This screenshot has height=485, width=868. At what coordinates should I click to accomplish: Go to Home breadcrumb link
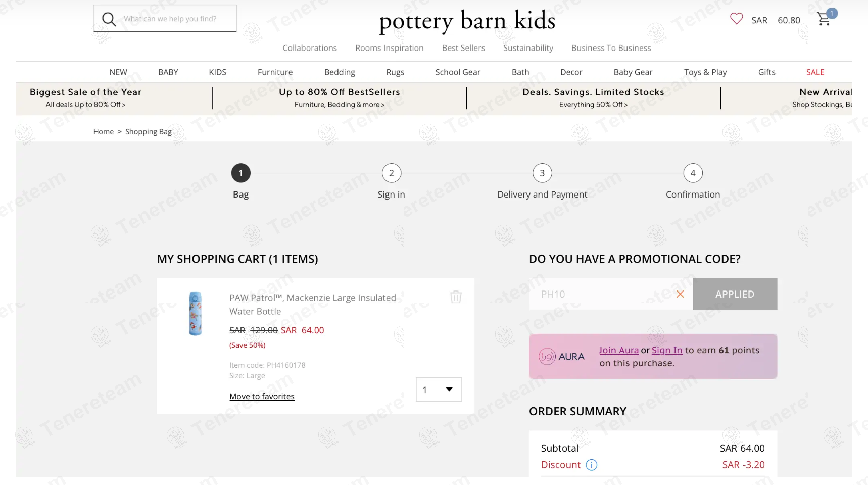[x=104, y=132]
